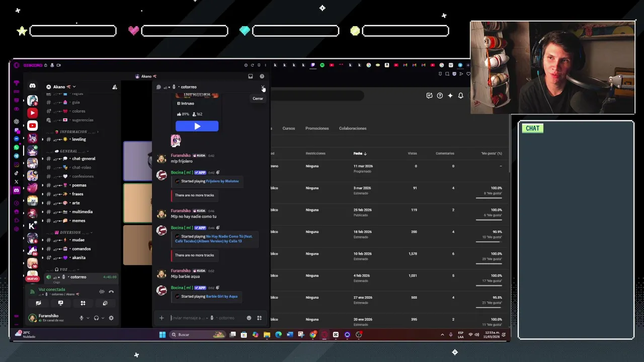
Task: Open Frijolero by Molotov track link
Action: point(222,181)
